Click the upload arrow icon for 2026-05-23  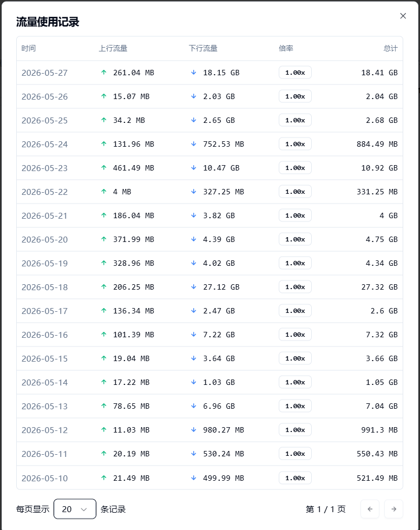[104, 168]
